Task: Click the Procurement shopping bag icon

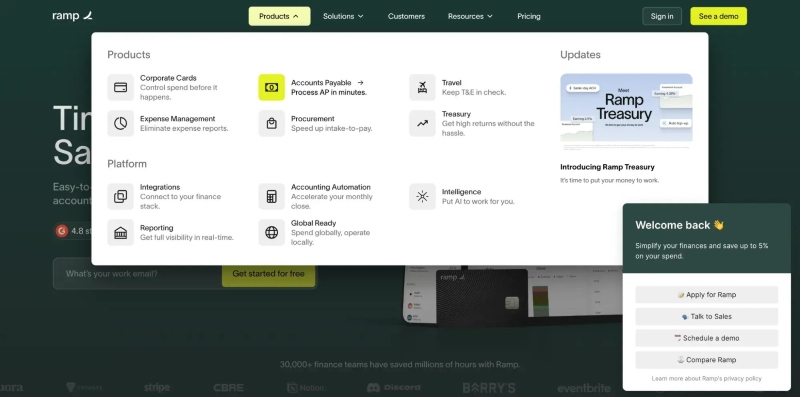Action: [271, 123]
